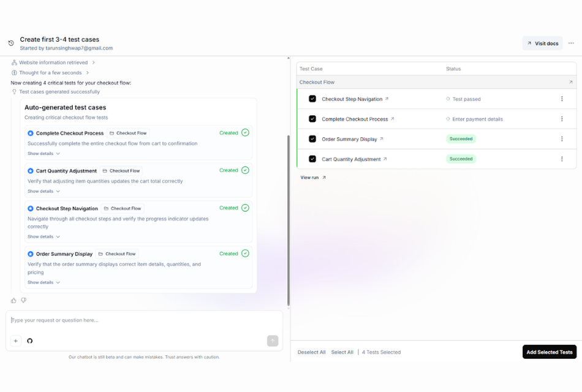The height and width of the screenshot is (392, 582).
Task: Click the GitHub icon in chat box
Action: pyautogui.click(x=30, y=341)
